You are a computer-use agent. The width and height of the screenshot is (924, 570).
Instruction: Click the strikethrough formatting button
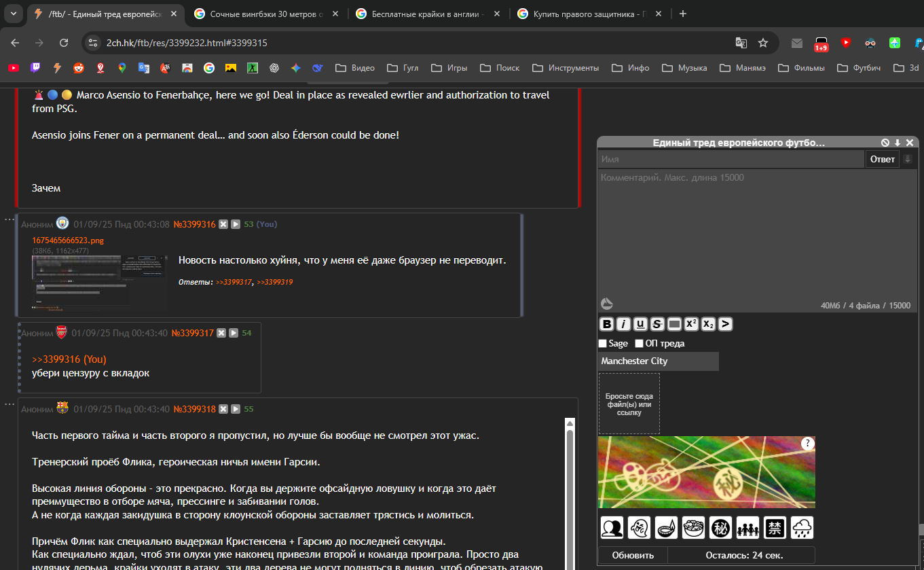[657, 324]
